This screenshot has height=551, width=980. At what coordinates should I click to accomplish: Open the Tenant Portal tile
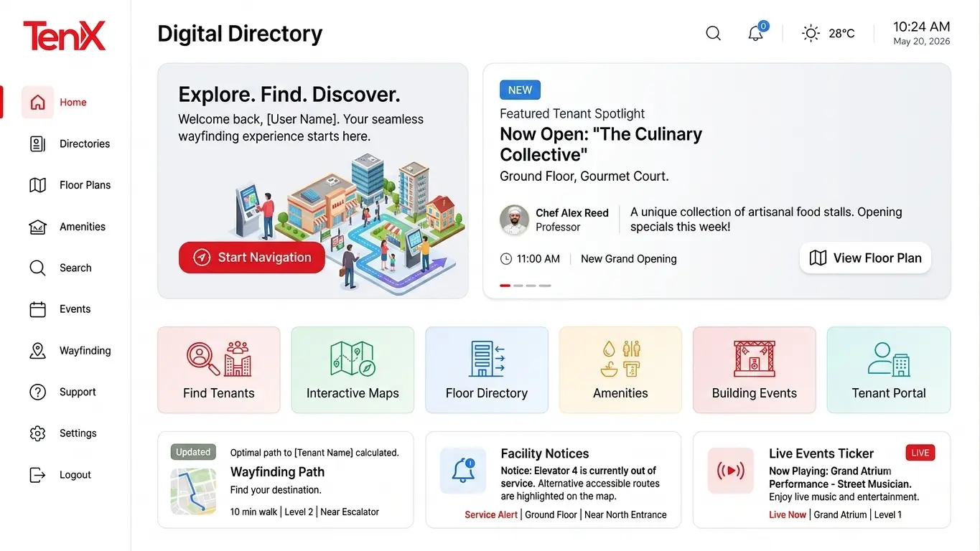pos(889,370)
